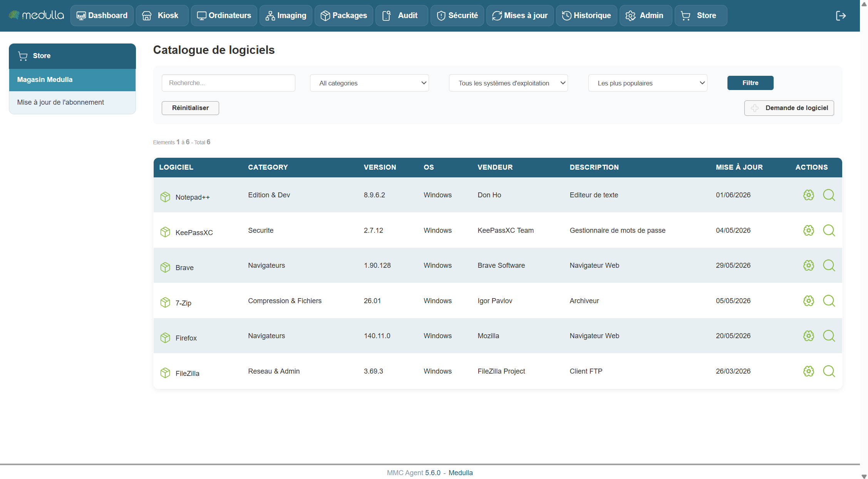This screenshot has height=479, width=868.
Task: Open the Mises à jour menu
Action: click(x=520, y=16)
